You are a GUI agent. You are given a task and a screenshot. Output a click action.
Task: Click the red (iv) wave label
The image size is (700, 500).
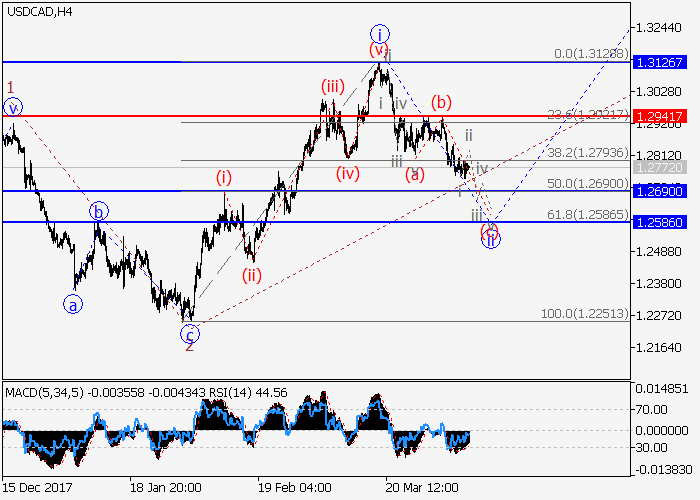tap(348, 172)
